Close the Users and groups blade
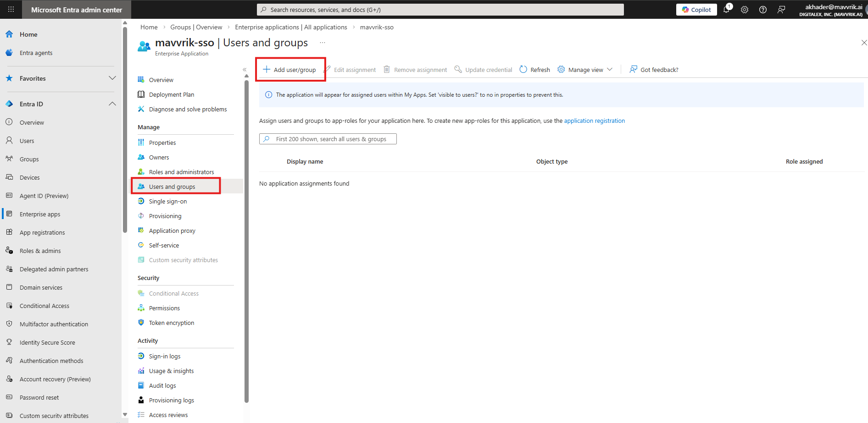868x423 pixels. (x=864, y=43)
